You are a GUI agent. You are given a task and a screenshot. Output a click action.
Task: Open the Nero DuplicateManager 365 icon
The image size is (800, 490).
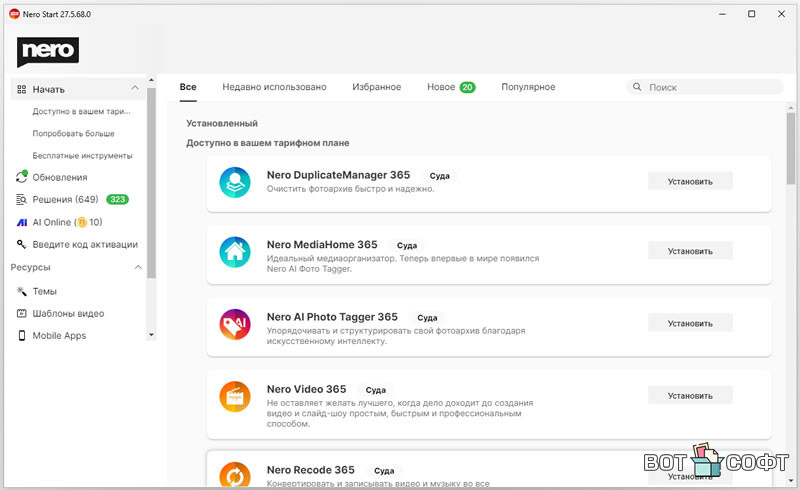tap(235, 182)
